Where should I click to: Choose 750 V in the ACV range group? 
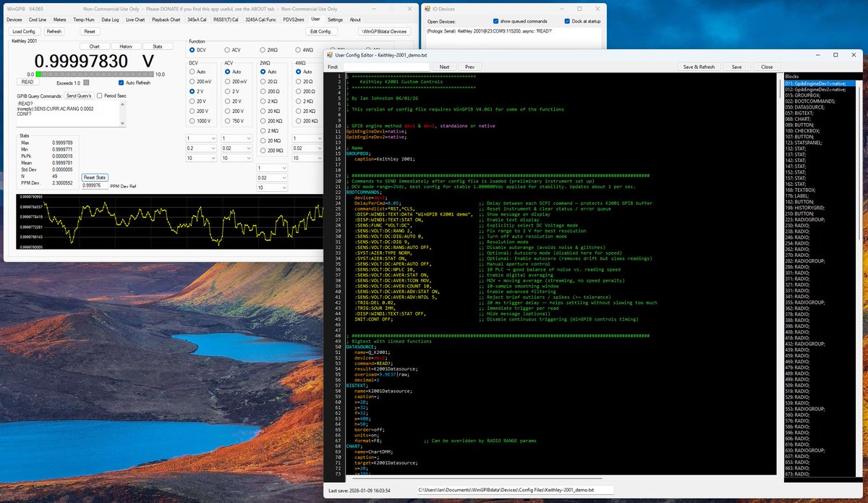(227, 120)
